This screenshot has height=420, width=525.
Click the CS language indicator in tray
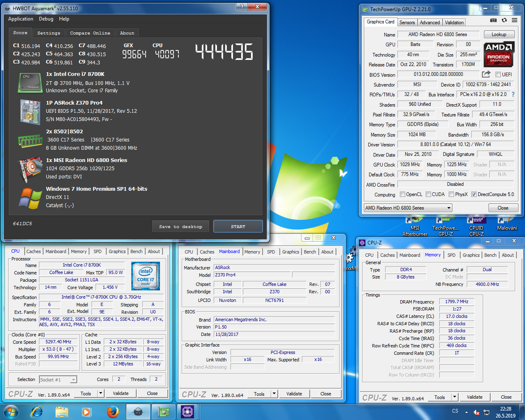point(455,411)
